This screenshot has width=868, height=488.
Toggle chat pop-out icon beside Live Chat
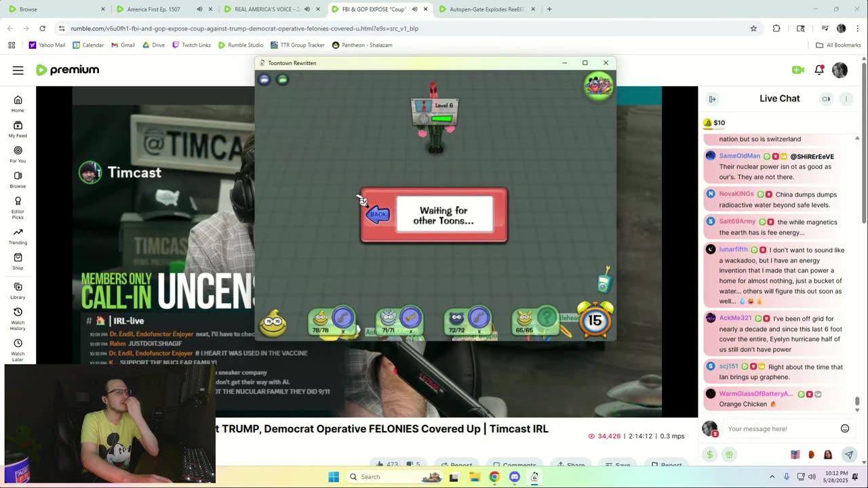tap(826, 99)
